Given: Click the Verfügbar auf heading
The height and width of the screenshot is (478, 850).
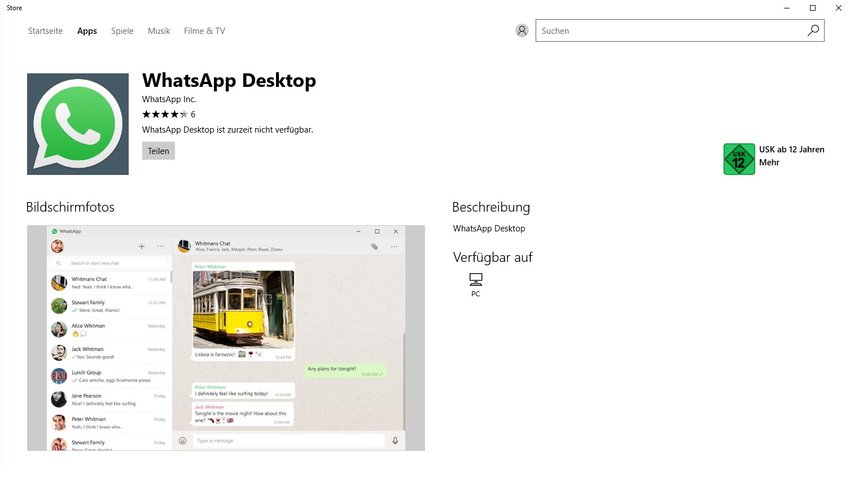Looking at the screenshot, I should point(493,257).
